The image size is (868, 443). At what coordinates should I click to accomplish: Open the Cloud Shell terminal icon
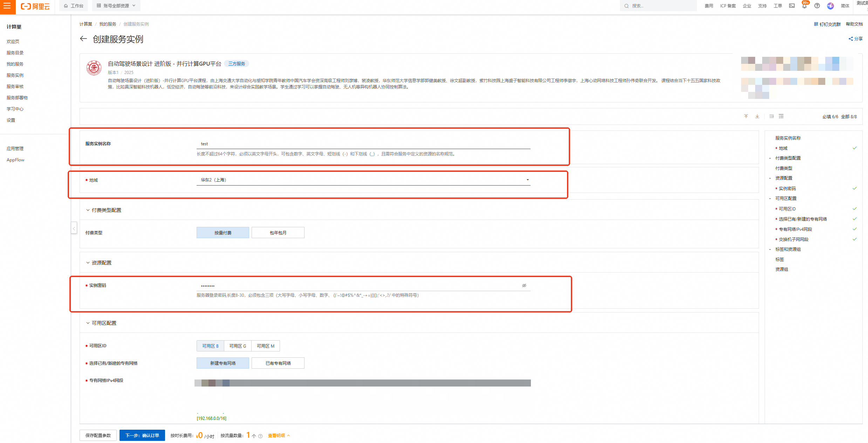[792, 6]
